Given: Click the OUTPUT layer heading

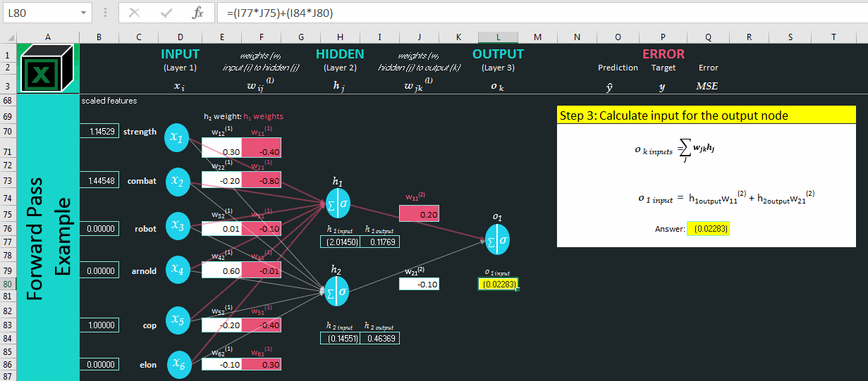Looking at the screenshot, I should (498, 54).
